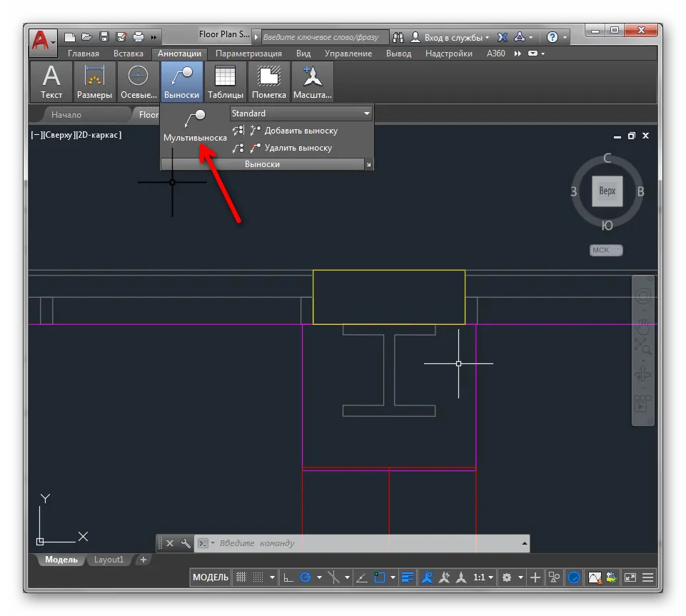Image resolution: width=686 pixels, height=616 pixels.
Task: Toggle polar tracking in the status bar
Action: point(306,577)
